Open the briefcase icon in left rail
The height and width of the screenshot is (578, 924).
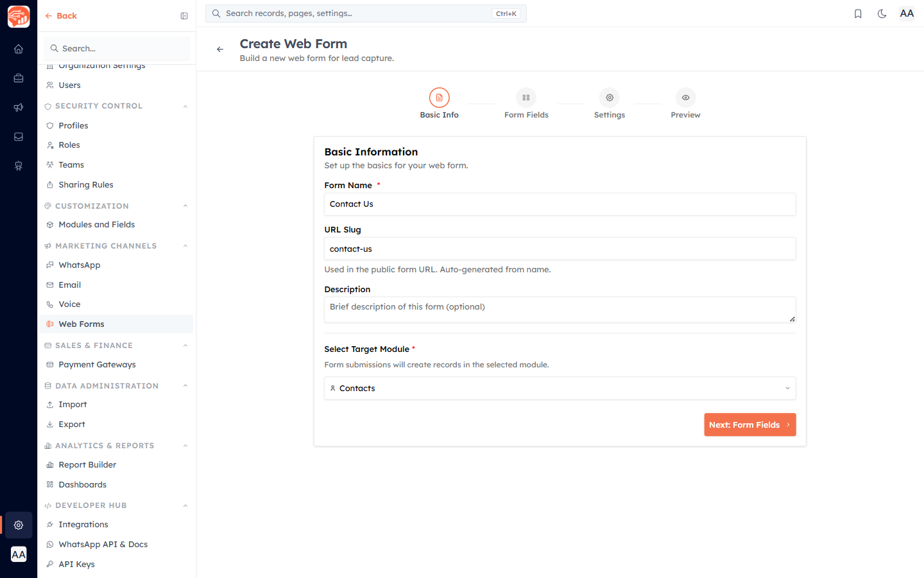[19, 78]
